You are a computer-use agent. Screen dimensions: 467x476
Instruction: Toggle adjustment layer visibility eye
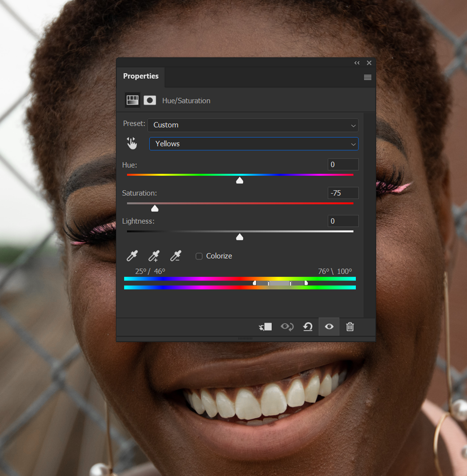coord(329,327)
